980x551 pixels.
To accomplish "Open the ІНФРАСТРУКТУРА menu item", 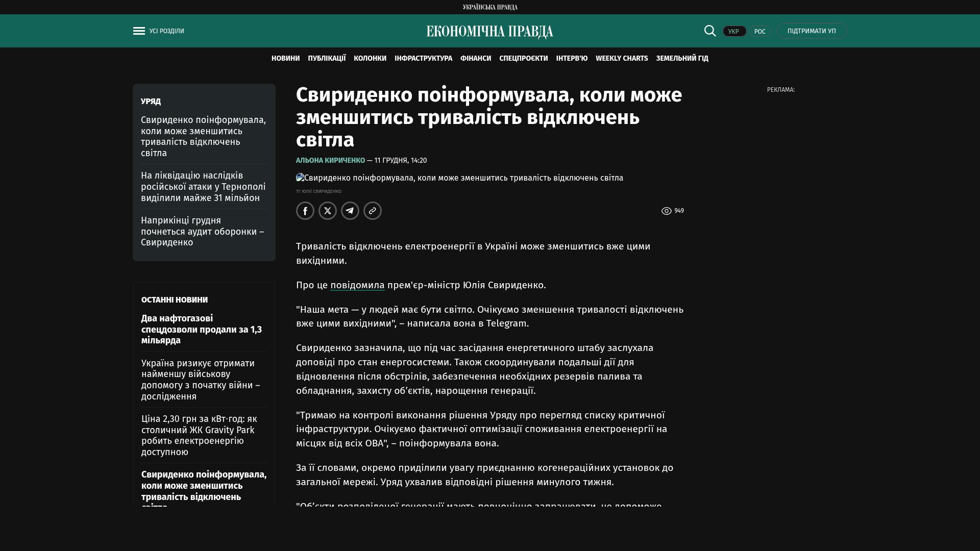I will [423, 59].
